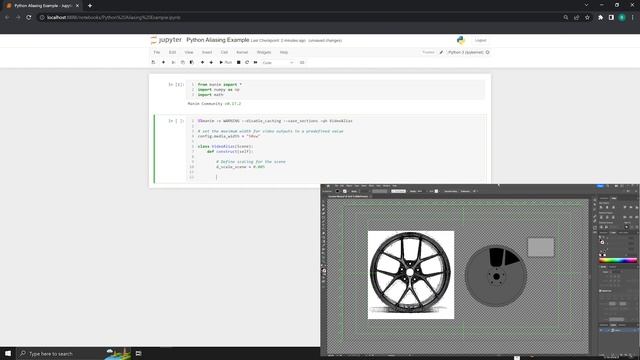640x360 pixels.
Task: Copy selected cells in Jupyter toolbar
Action: (x=182, y=62)
